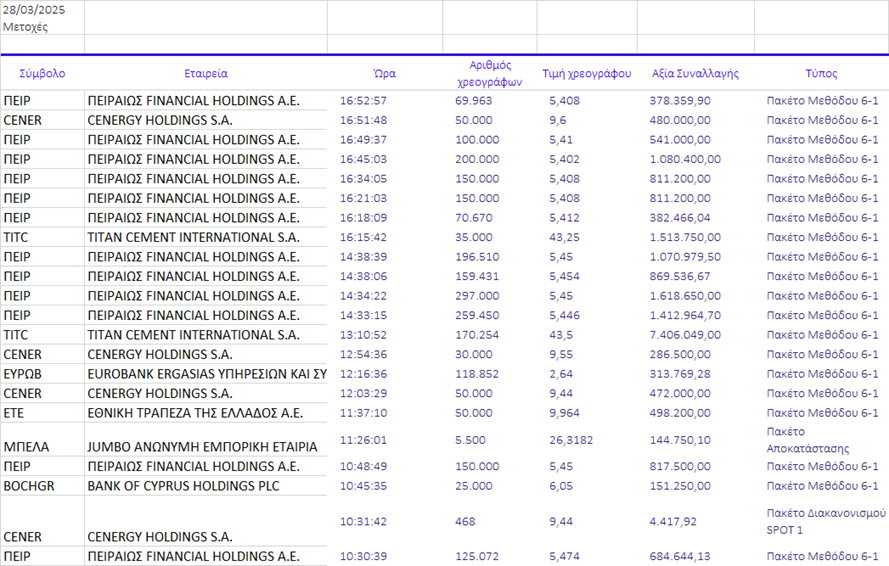Image resolution: width=889 pixels, height=566 pixels.
Task: Select the quantity 297.000
Action: pyautogui.click(x=477, y=296)
